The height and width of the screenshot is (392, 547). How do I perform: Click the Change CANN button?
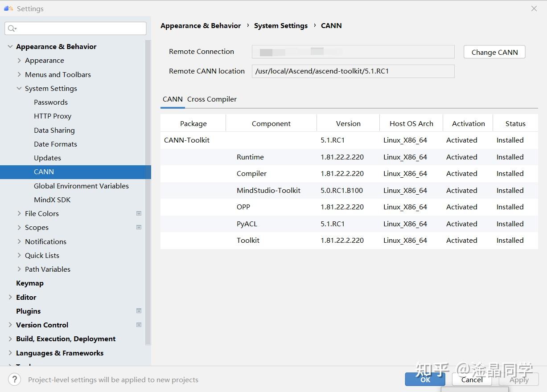(x=494, y=52)
